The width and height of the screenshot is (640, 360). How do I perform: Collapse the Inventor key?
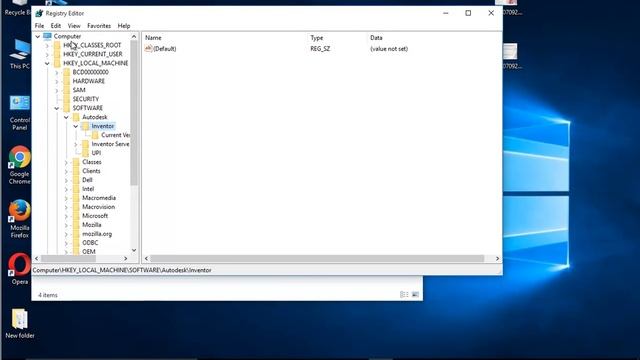pos(76,126)
